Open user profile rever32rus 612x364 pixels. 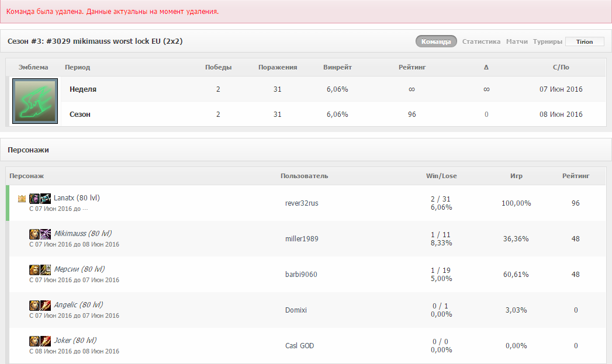[302, 203]
